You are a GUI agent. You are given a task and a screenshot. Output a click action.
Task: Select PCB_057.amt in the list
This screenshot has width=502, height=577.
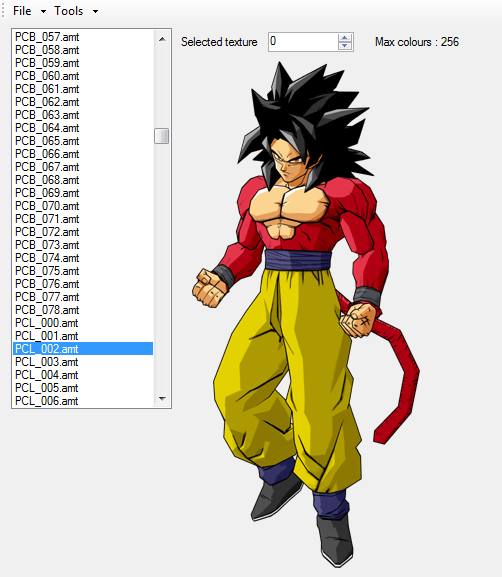coord(83,37)
